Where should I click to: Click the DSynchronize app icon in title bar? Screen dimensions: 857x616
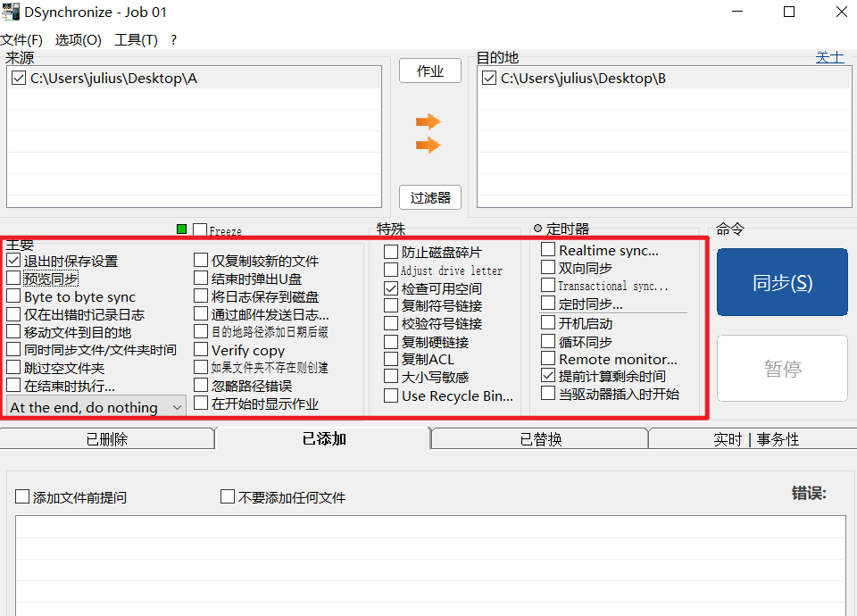(x=12, y=12)
